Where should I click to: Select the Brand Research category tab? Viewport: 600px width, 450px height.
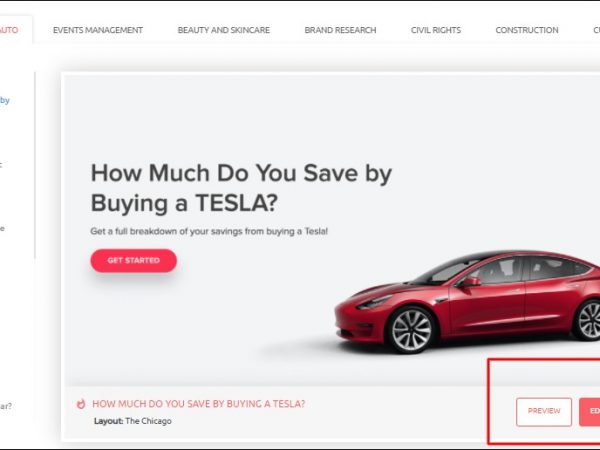[x=341, y=30]
